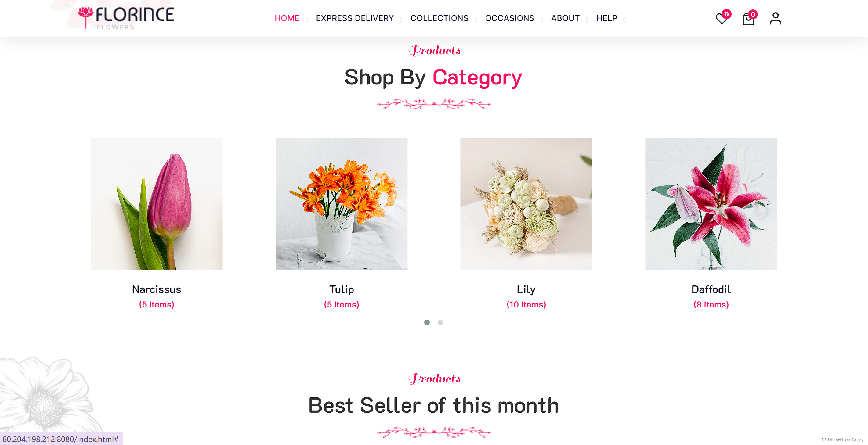Expand the Occasions dropdown arrow
Screen dimensions: 868x445
(541, 20)
